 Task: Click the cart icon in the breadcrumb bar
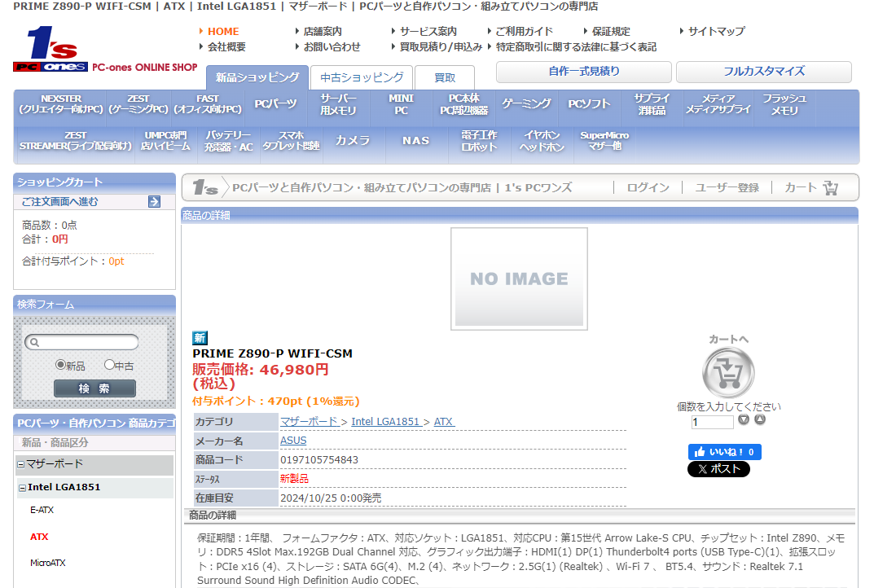(831, 188)
